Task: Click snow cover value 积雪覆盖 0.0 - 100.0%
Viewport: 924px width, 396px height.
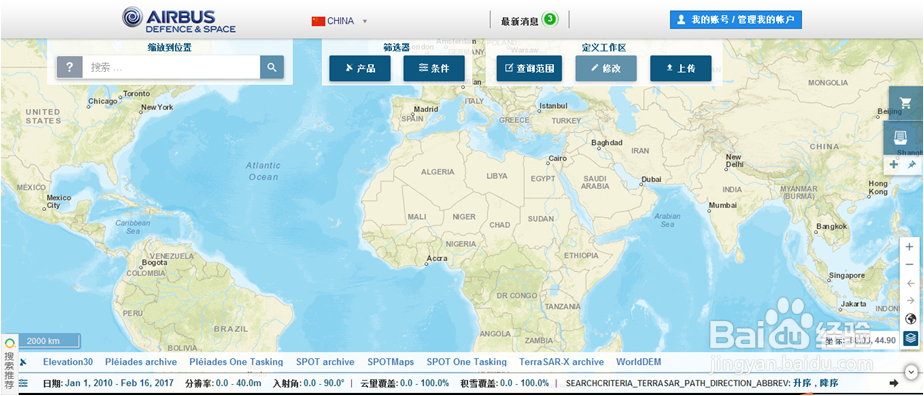Action: (505, 383)
